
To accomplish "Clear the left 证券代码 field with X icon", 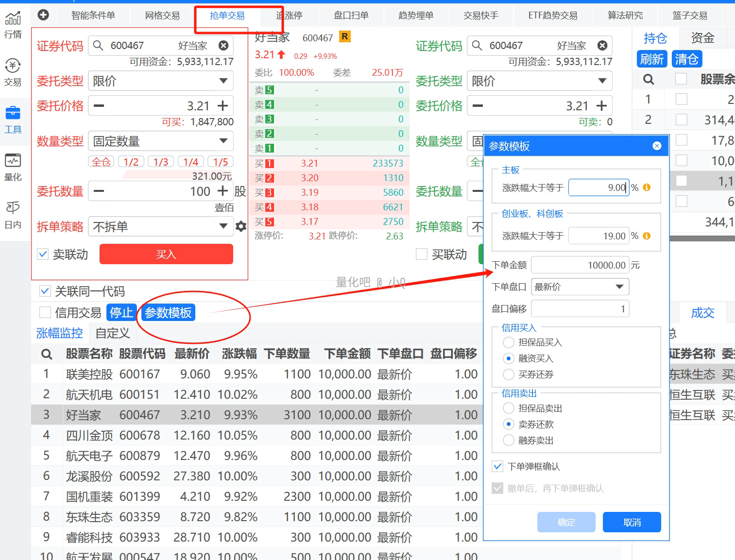I will pos(223,46).
